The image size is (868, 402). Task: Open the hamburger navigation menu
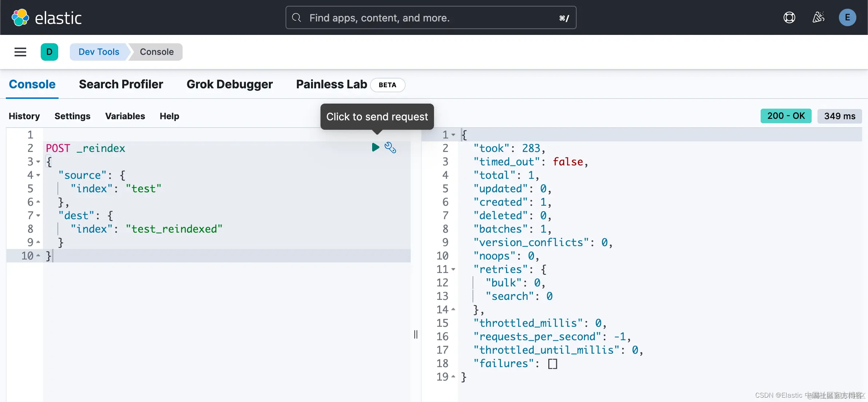point(20,52)
